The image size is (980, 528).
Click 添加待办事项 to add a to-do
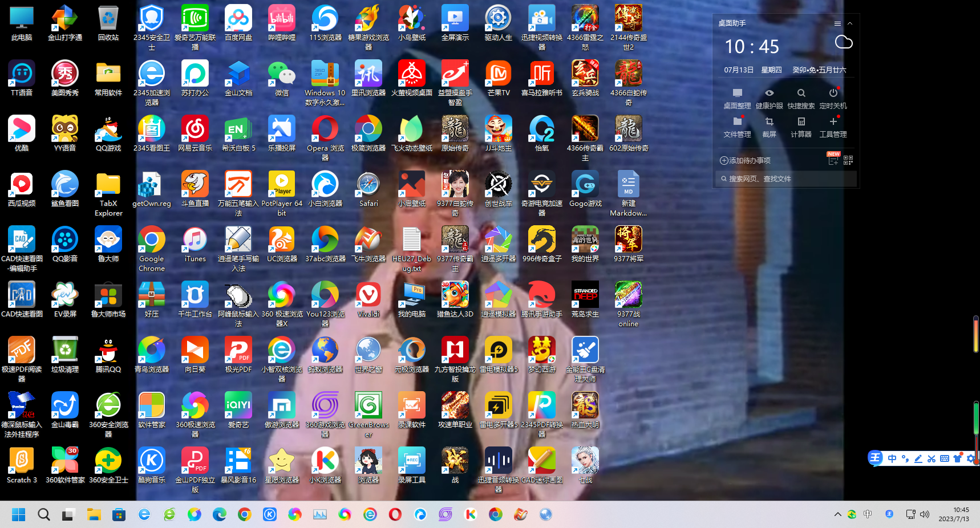click(x=745, y=161)
